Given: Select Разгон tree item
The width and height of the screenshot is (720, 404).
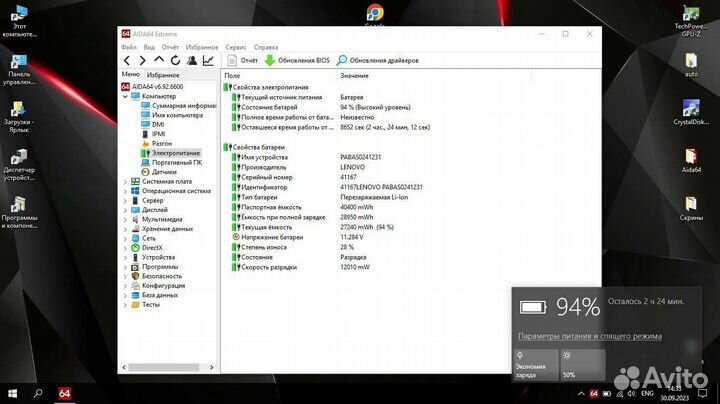Looking at the screenshot, I should point(157,143).
